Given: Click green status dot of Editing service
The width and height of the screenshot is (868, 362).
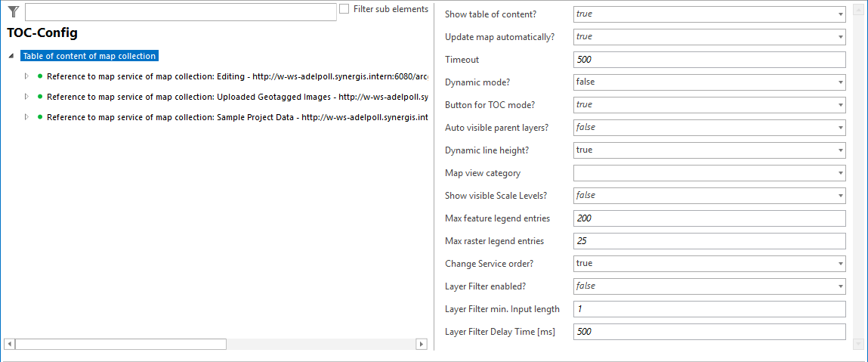Looking at the screenshot, I should coord(39,76).
